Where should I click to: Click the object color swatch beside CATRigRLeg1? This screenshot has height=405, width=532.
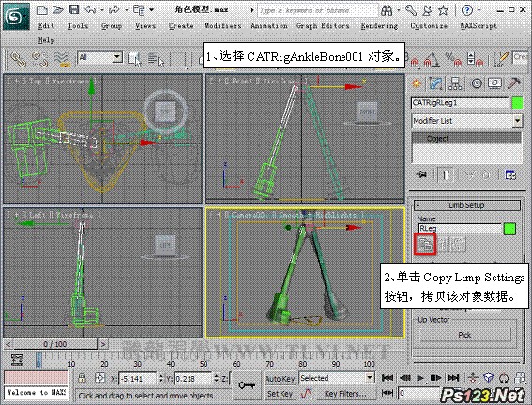coord(517,103)
